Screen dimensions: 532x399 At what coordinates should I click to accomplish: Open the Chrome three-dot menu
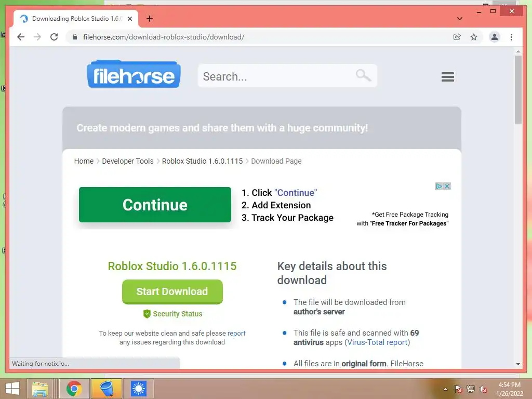pos(511,37)
